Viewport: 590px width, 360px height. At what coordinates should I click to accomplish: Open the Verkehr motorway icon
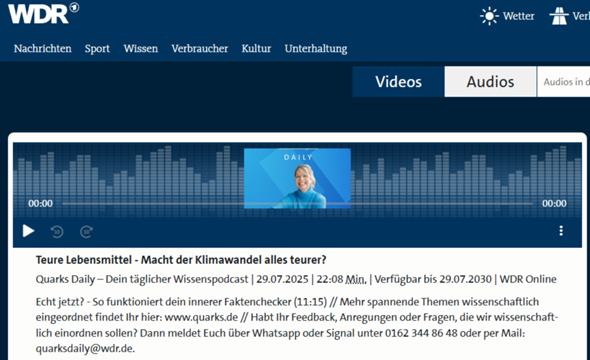pyautogui.click(x=559, y=16)
